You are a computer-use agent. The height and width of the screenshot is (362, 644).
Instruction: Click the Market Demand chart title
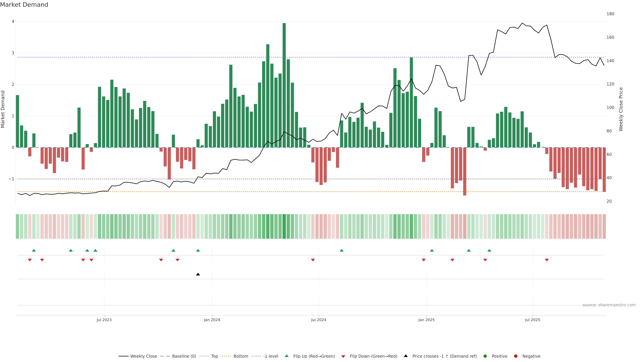pyautogui.click(x=24, y=5)
